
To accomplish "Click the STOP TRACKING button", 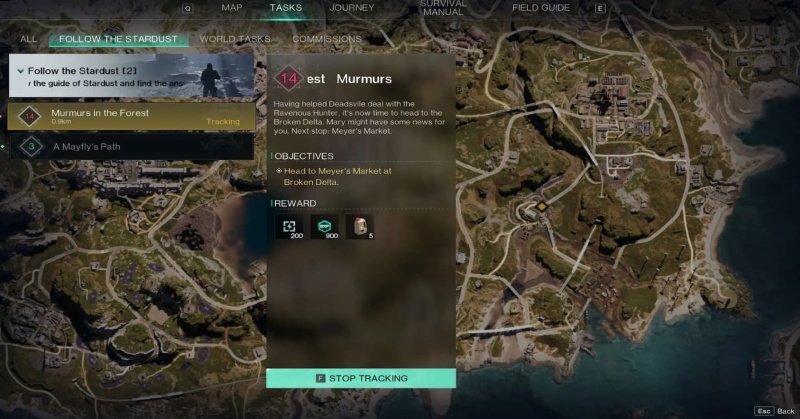I will (361, 378).
